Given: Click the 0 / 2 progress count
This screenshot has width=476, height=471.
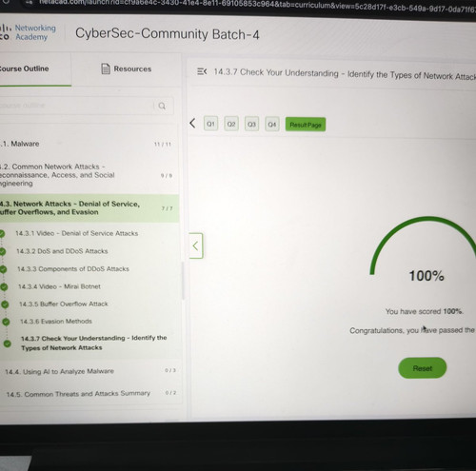Looking at the screenshot, I should (170, 393).
